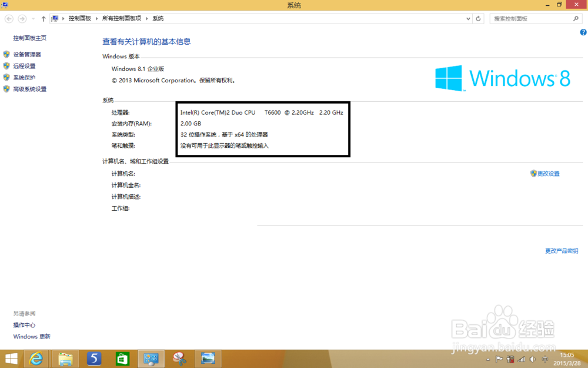This screenshot has width=588, height=368.
Task: Open recent locations dropdown beside Forward arrow
Action: (x=33, y=18)
